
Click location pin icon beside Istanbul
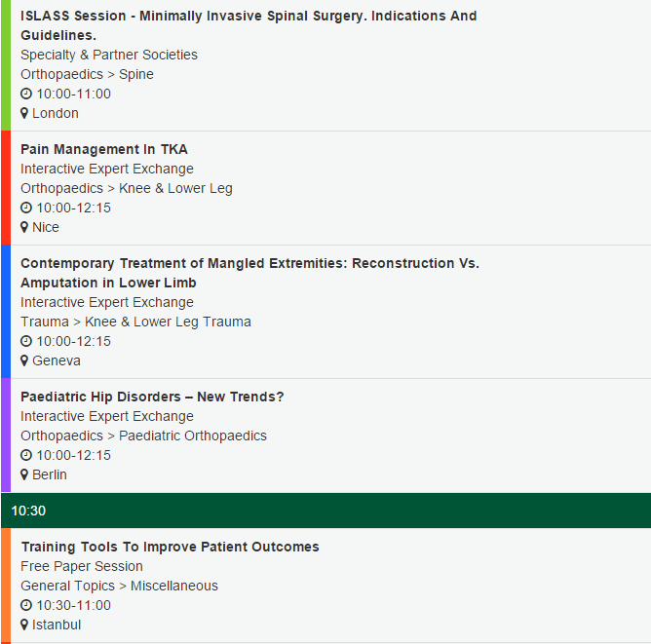pyautogui.click(x=24, y=625)
